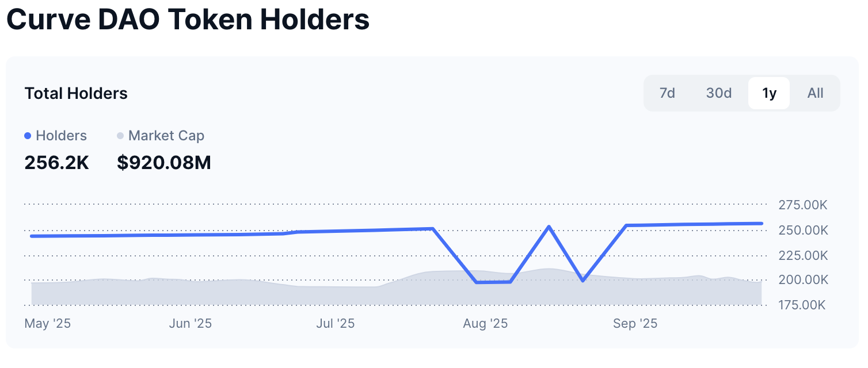
Task: Choose the 1y time range tab
Action: click(x=769, y=93)
